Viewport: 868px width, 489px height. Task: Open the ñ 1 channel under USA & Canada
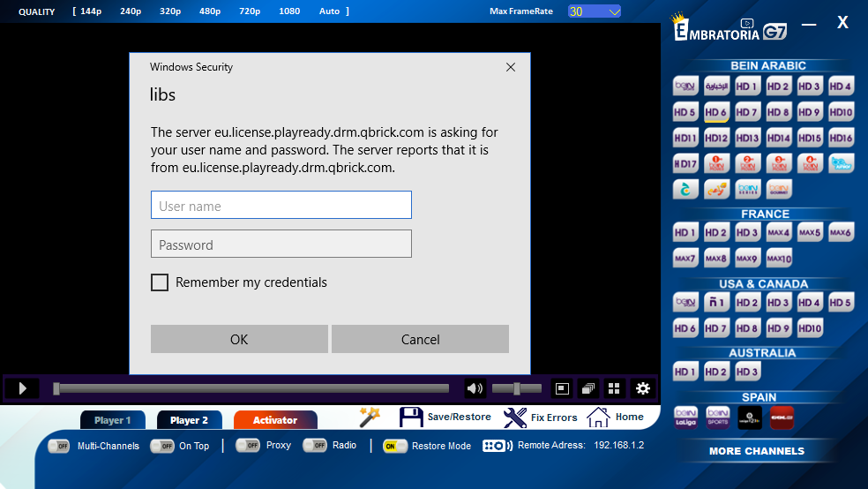[716, 303]
